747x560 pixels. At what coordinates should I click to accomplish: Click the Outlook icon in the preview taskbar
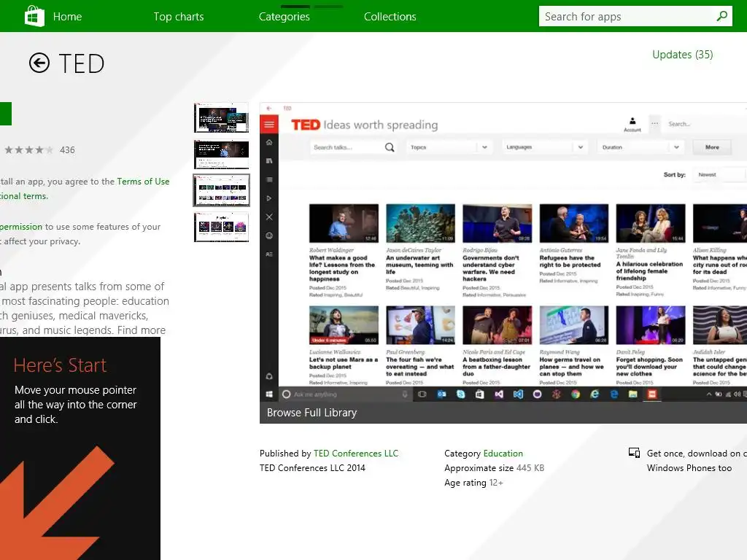[x=441, y=394]
